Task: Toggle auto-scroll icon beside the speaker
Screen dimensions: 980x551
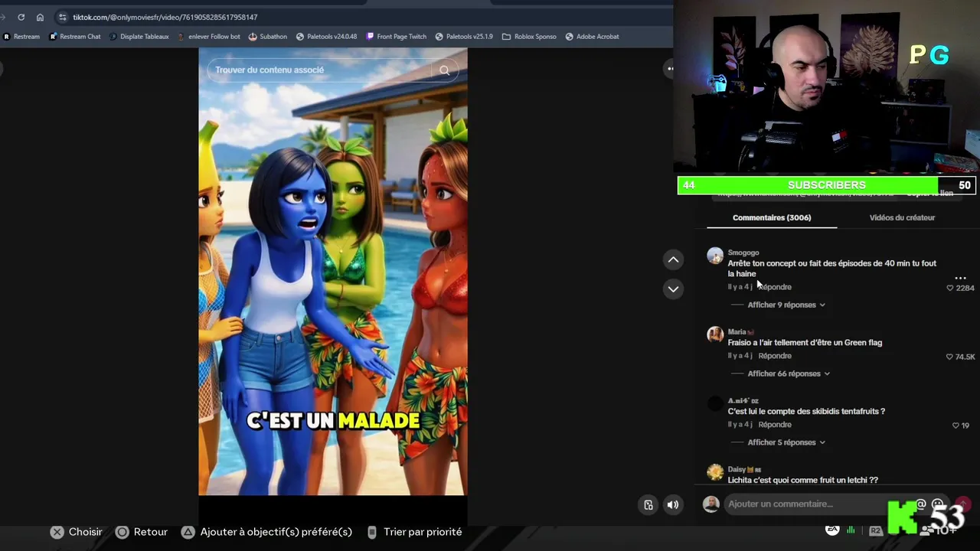Action: coord(648,504)
